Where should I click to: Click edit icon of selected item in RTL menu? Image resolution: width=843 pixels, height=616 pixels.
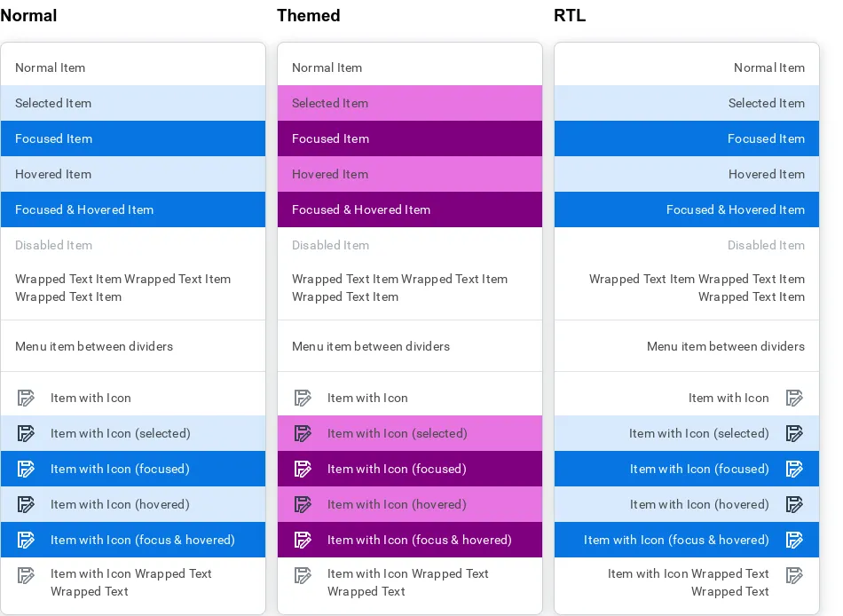point(794,434)
